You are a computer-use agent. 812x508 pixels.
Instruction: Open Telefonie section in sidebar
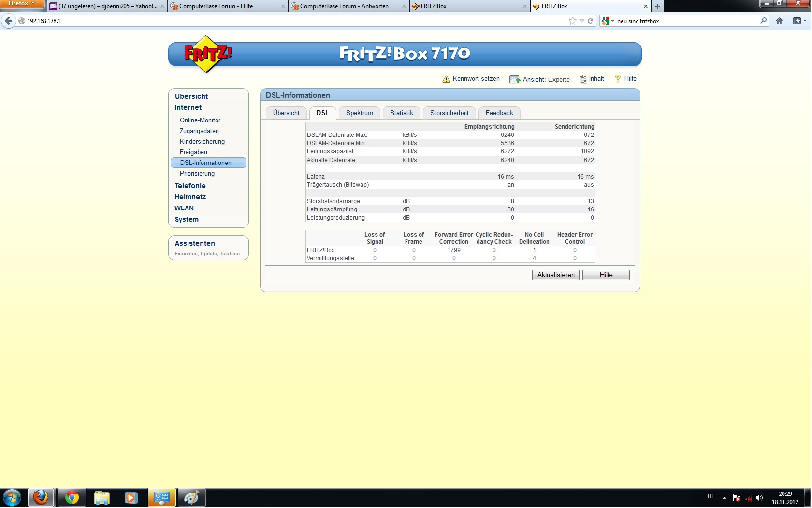tap(190, 186)
